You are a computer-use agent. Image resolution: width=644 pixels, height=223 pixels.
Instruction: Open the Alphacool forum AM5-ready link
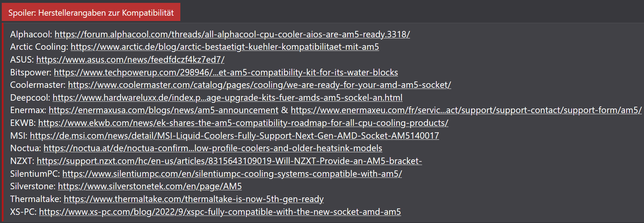[232, 34]
